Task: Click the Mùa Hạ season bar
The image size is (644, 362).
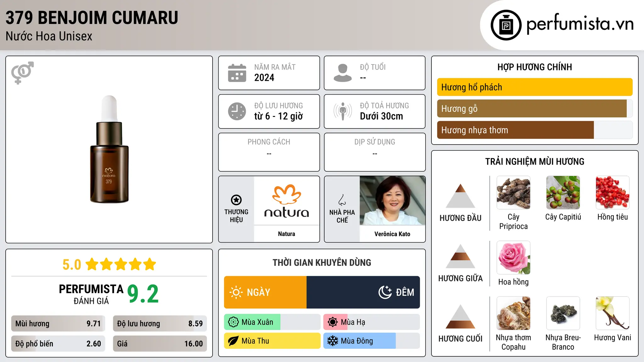Action: point(372,322)
